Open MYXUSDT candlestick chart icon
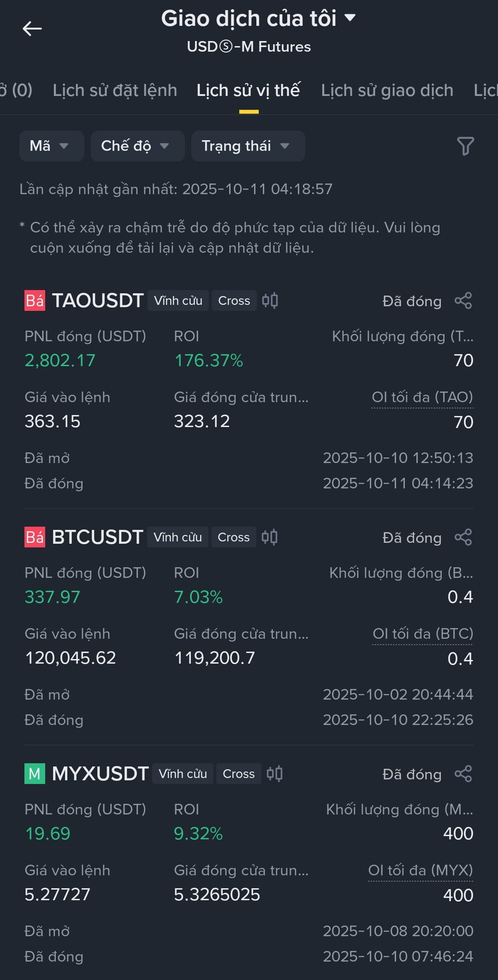The image size is (498, 980). pyautogui.click(x=274, y=774)
